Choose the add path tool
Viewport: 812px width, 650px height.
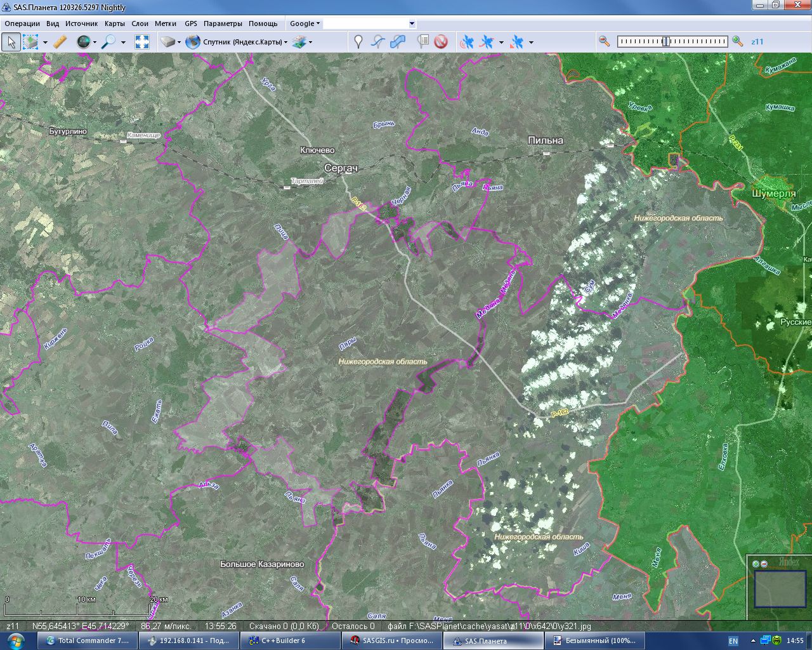377,42
